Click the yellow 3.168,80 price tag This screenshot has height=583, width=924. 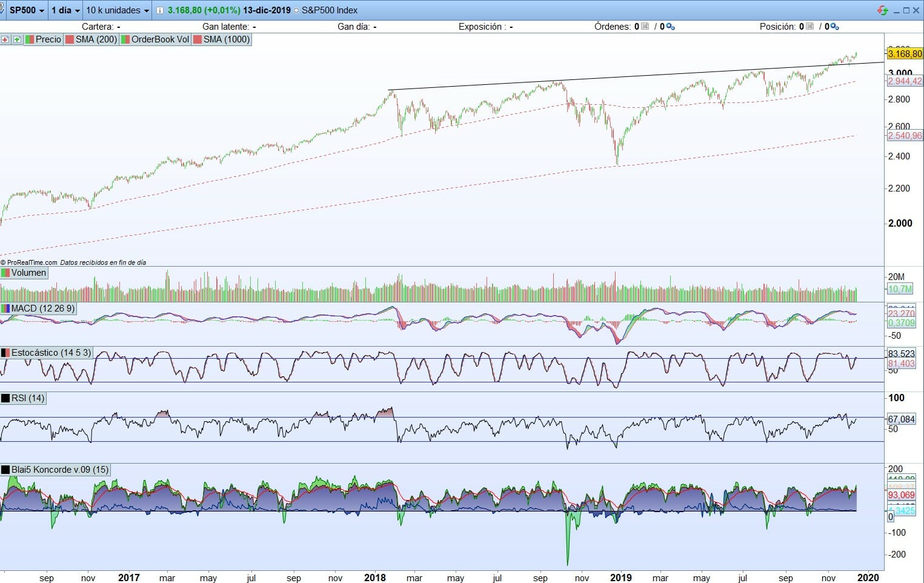click(x=905, y=54)
